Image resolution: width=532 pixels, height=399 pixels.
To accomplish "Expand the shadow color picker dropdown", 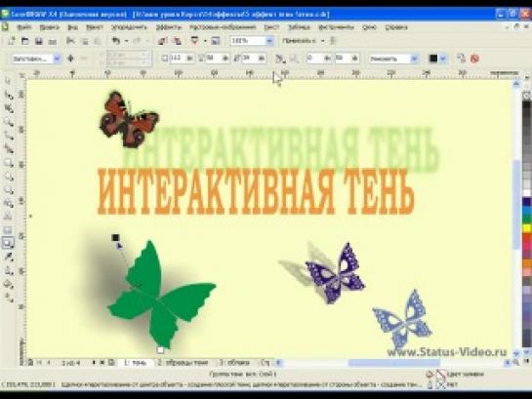I will click(x=443, y=59).
